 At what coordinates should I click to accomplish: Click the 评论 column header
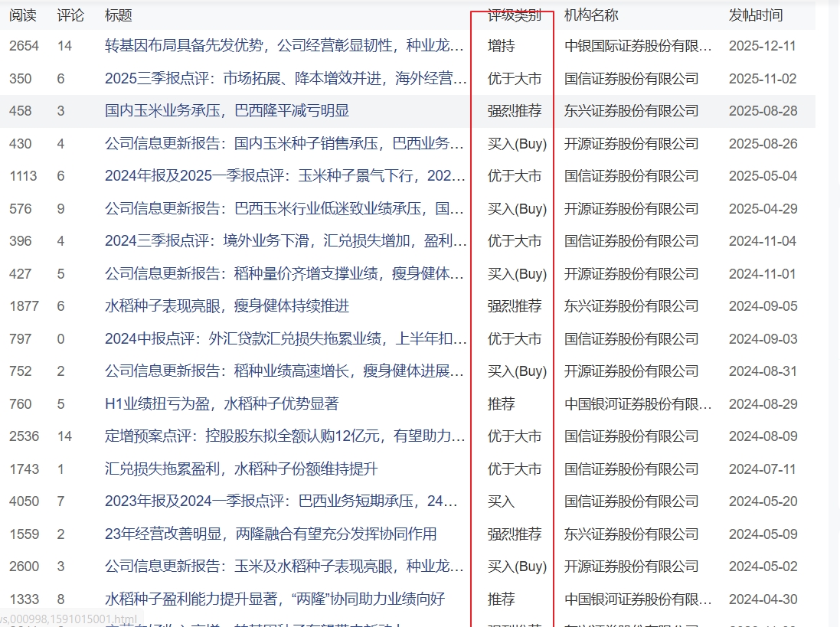point(70,15)
